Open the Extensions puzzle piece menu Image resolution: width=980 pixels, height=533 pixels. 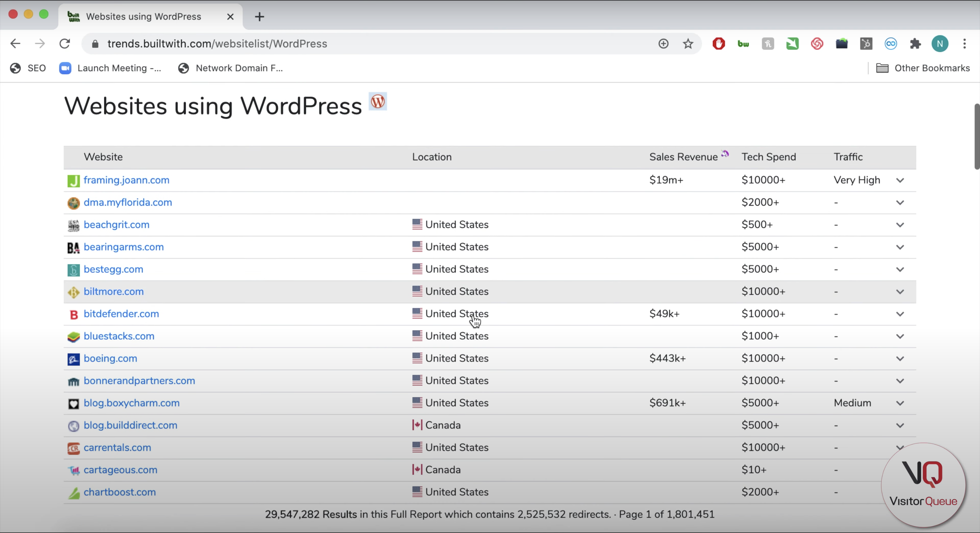[915, 44]
